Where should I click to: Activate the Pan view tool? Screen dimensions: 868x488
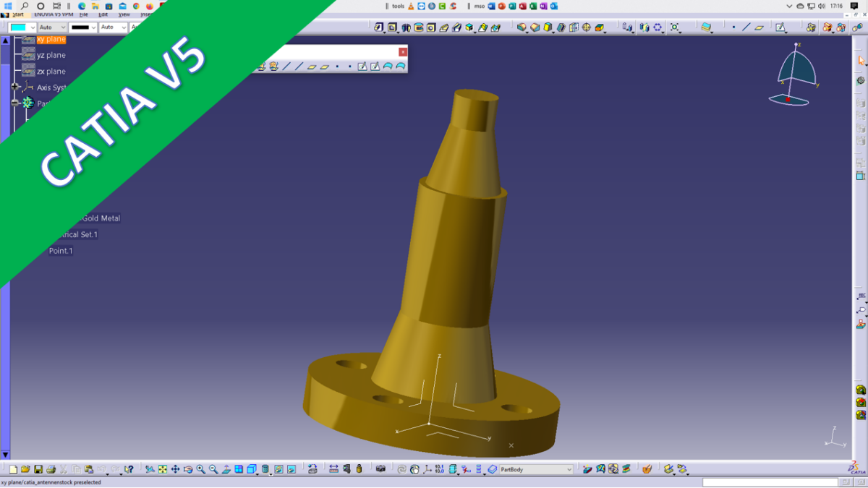(175, 469)
